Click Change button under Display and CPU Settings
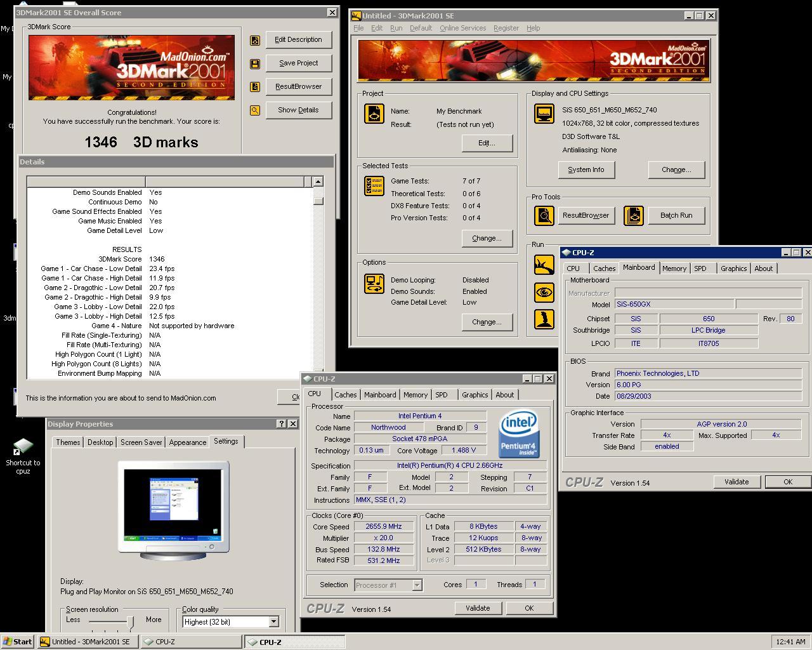The image size is (812, 650). pos(676,170)
